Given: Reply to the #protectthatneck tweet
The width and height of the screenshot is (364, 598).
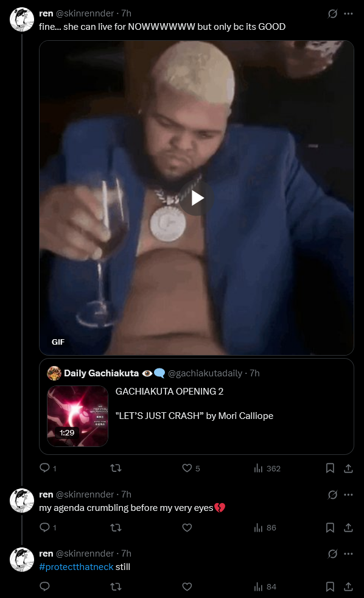Looking at the screenshot, I should pos(44,586).
